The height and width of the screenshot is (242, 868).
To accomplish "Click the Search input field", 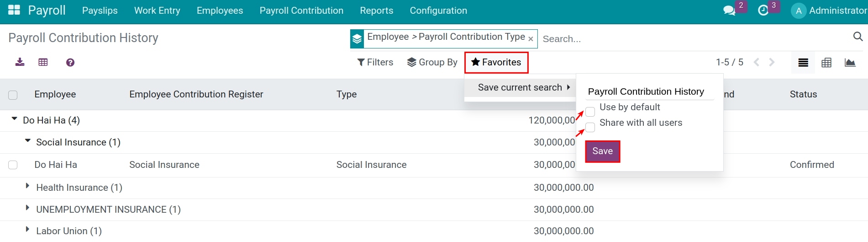I will (694, 39).
